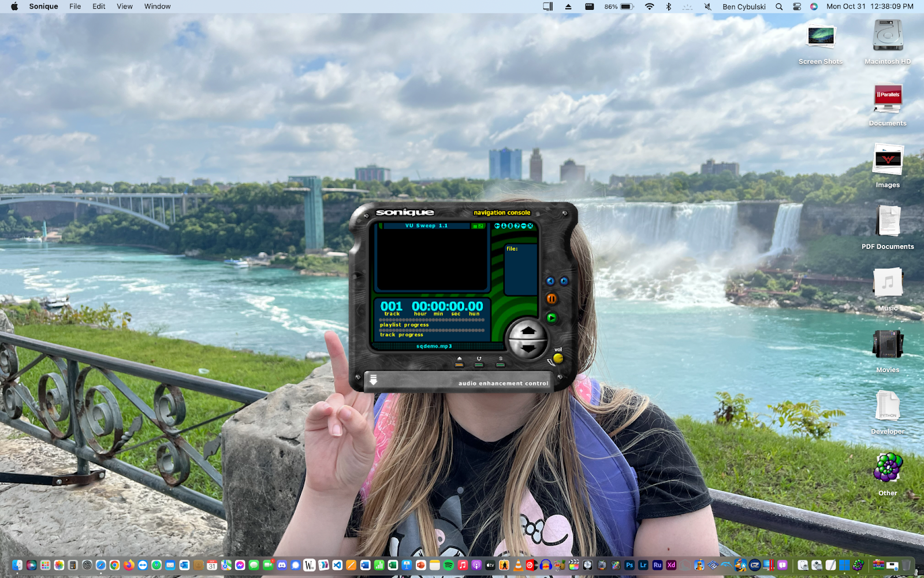
Task: Click the yellow vol knob
Action: click(x=558, y=358)
